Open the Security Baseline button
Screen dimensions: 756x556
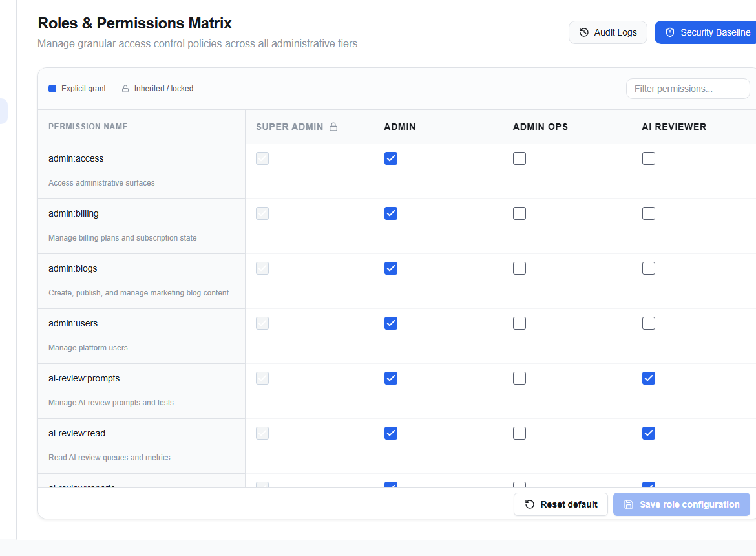point(705,32)
